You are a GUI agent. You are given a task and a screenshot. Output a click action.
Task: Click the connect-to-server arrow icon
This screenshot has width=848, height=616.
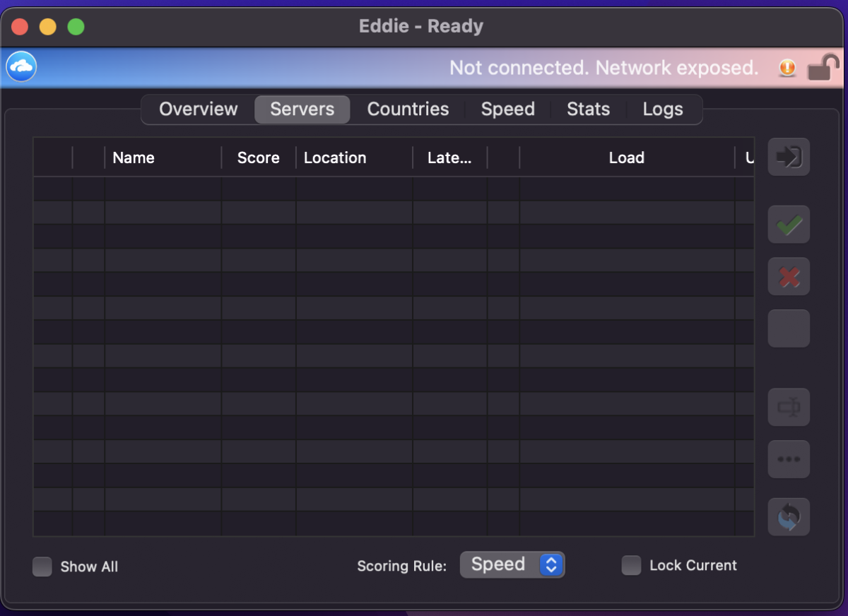[789, 157]
